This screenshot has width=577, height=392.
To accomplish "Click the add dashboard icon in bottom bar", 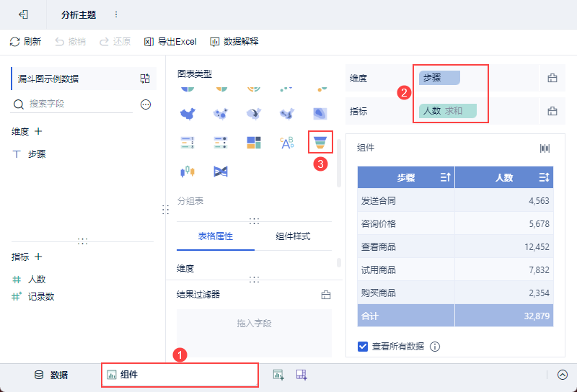I will [x=301, y=375].
